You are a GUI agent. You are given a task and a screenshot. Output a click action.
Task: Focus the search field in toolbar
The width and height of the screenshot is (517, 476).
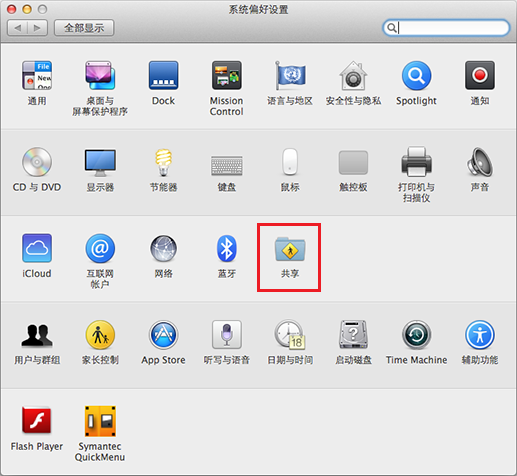click(x=446, y=28)
